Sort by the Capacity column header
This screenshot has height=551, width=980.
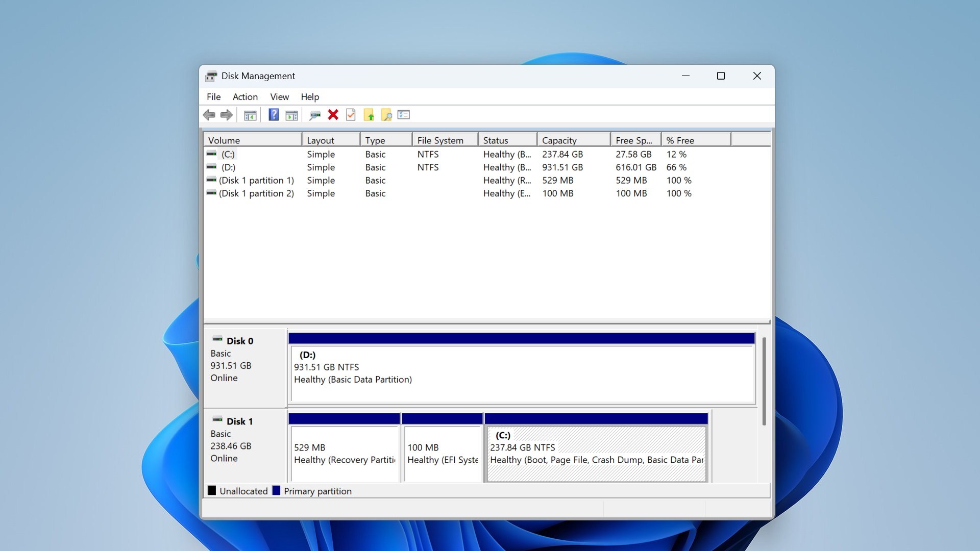point(574,140)
